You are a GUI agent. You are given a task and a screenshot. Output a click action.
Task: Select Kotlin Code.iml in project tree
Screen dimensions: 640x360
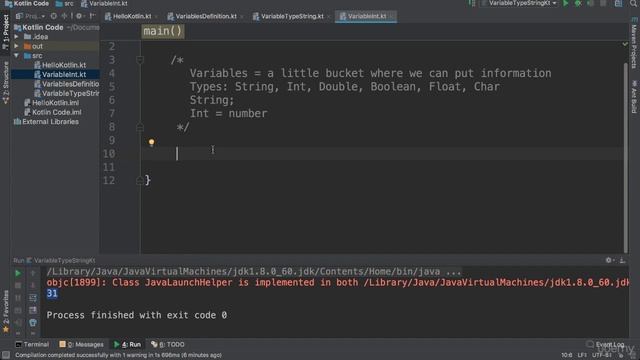53,112
